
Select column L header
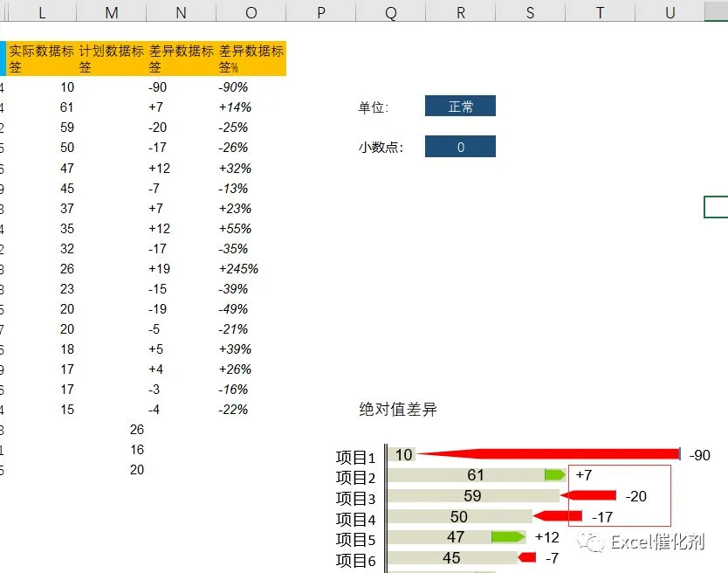pos(42,12)
